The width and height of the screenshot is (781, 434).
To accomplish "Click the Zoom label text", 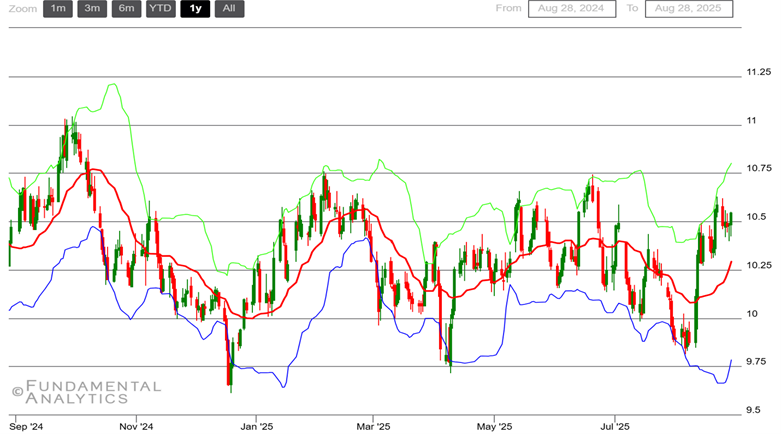I will (22, 9).
